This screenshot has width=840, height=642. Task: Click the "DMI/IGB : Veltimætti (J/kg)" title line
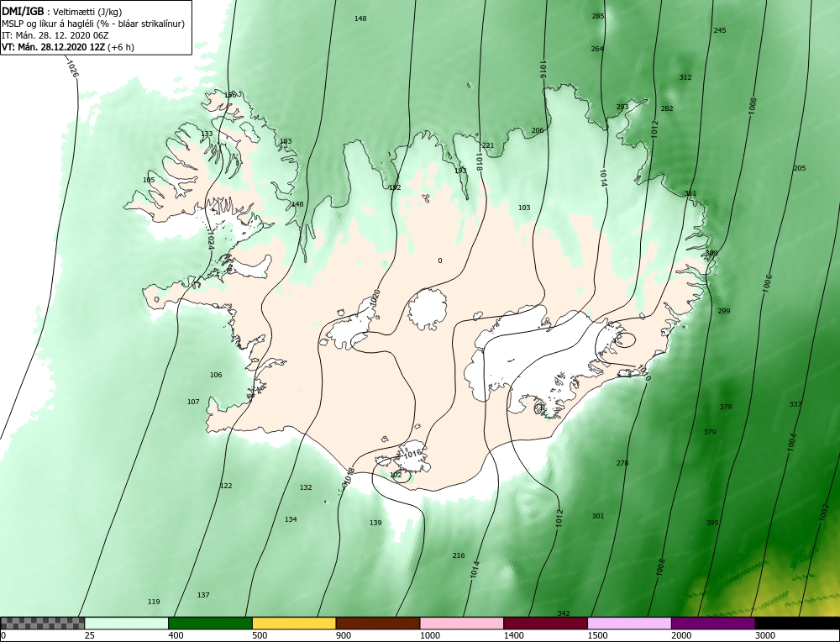(x=62, y=12)
